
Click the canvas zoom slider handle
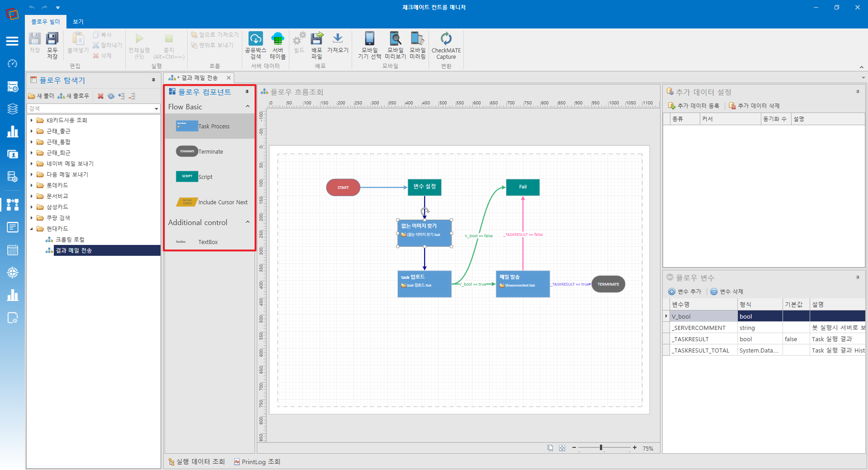tap(601, 448)
